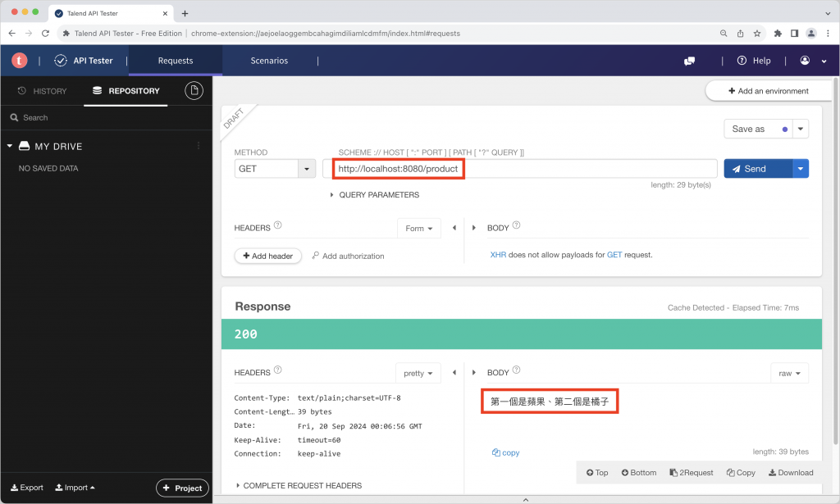This screenshot has width=840, height=504.
Task: Open request body help icon
Action: tap(516, 225)
